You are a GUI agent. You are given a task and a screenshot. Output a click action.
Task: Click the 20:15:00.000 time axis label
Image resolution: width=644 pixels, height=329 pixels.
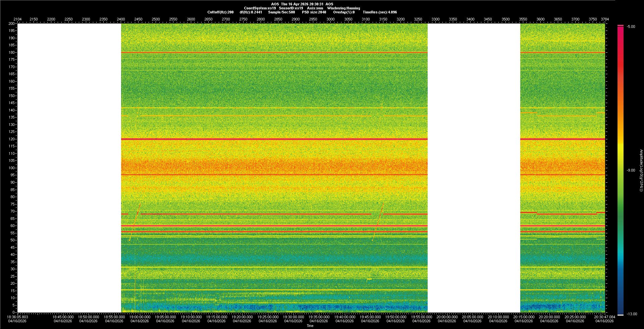[x=524, y=317]
